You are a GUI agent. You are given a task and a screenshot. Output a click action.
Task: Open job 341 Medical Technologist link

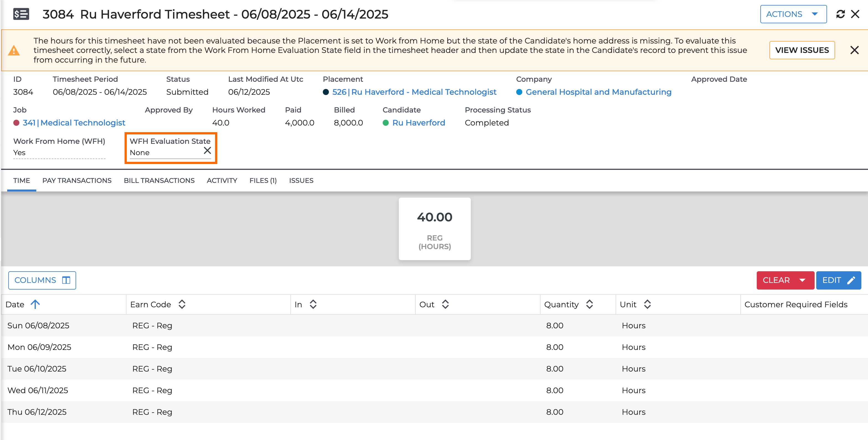coord(74,123)
